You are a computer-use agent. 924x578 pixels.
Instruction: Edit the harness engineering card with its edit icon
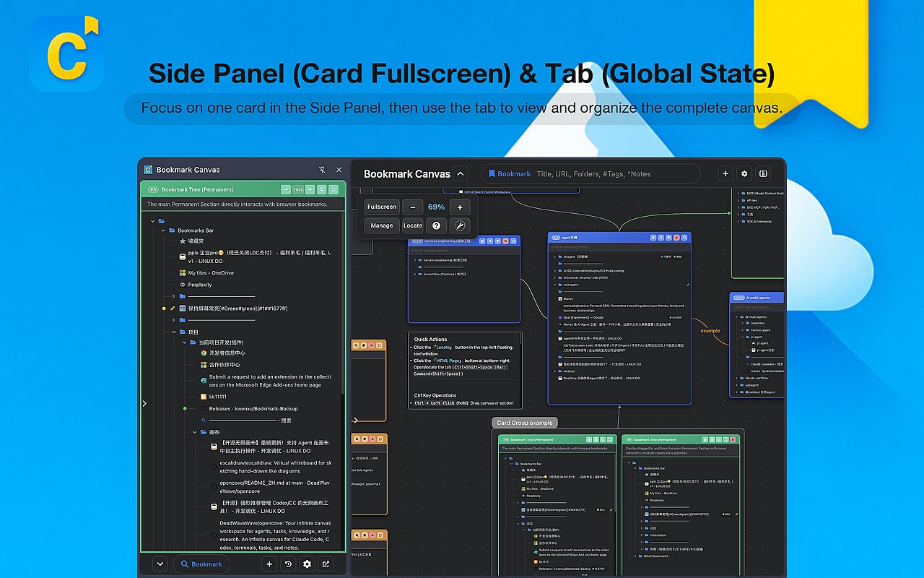click(x=481, y=241)
